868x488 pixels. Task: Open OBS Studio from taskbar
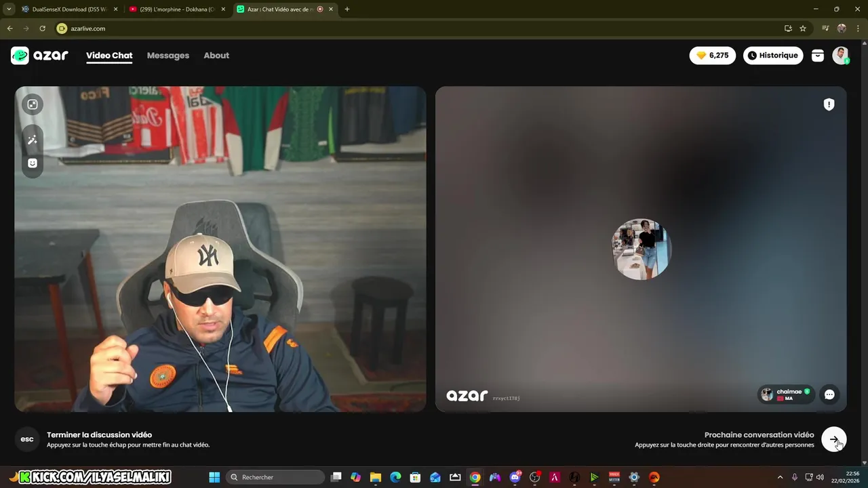pyautogui.click(x=535, y=477)
